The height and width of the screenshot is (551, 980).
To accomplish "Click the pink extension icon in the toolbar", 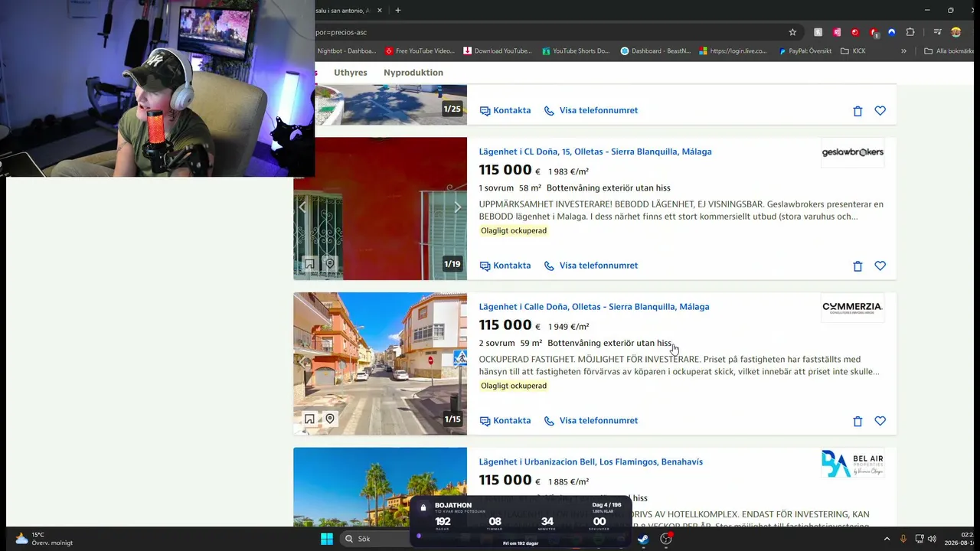I will coord(837,32).
